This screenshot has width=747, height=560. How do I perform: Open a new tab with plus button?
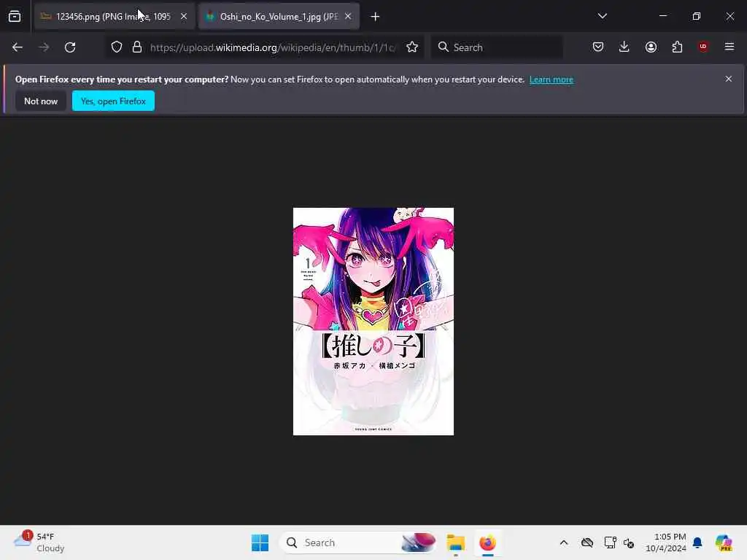tap(376, 17)
